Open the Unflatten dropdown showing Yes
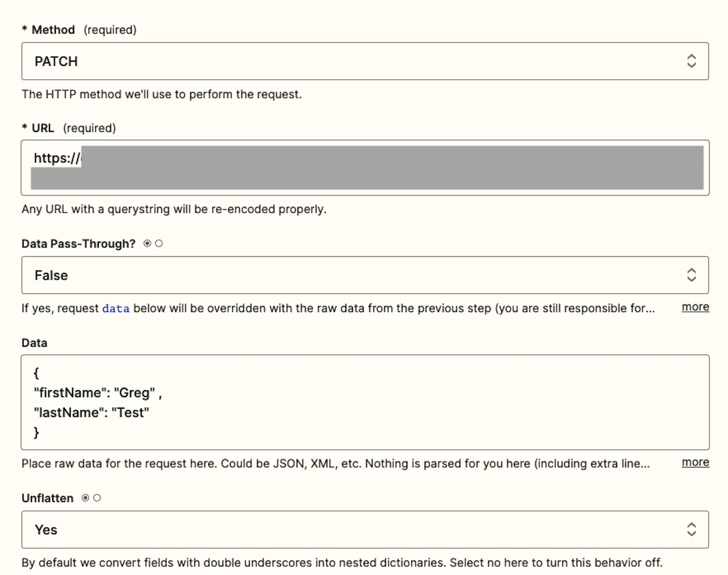Viewport: 728px width, 575px height. [342, 530]
